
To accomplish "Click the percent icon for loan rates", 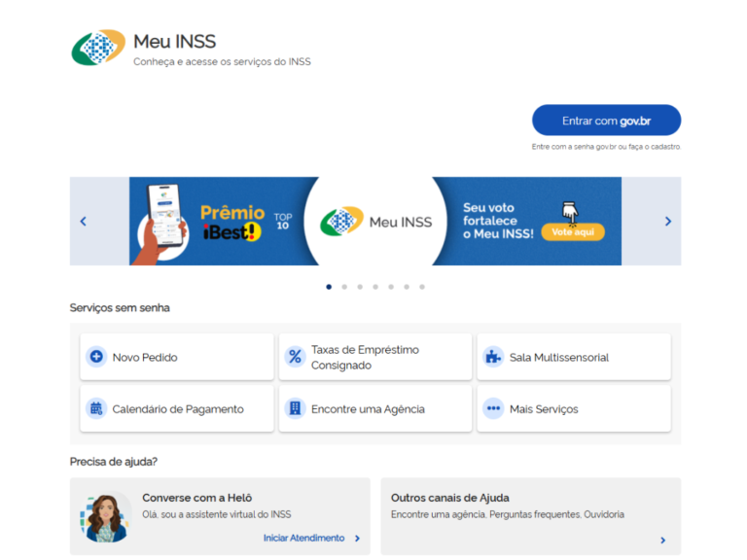I will point(295,357).
